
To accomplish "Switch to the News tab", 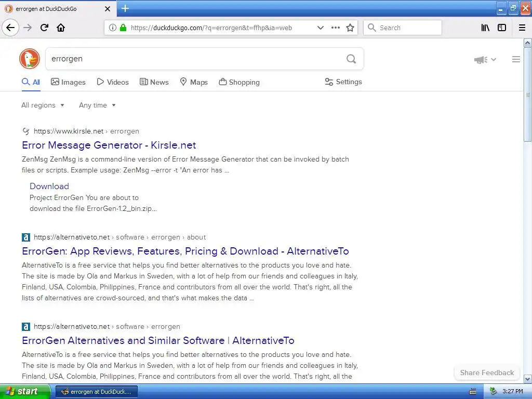I will coord(154,82).
